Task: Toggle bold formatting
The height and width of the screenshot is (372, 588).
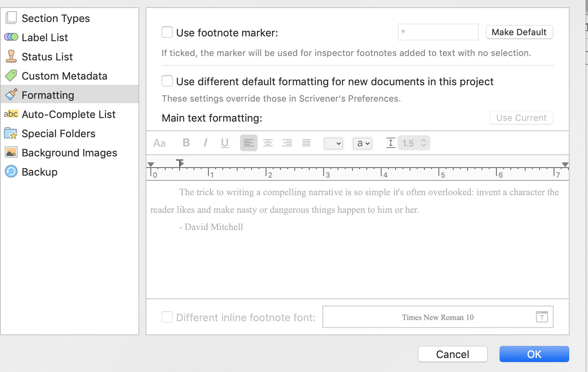Action: [x=186, y=143]
